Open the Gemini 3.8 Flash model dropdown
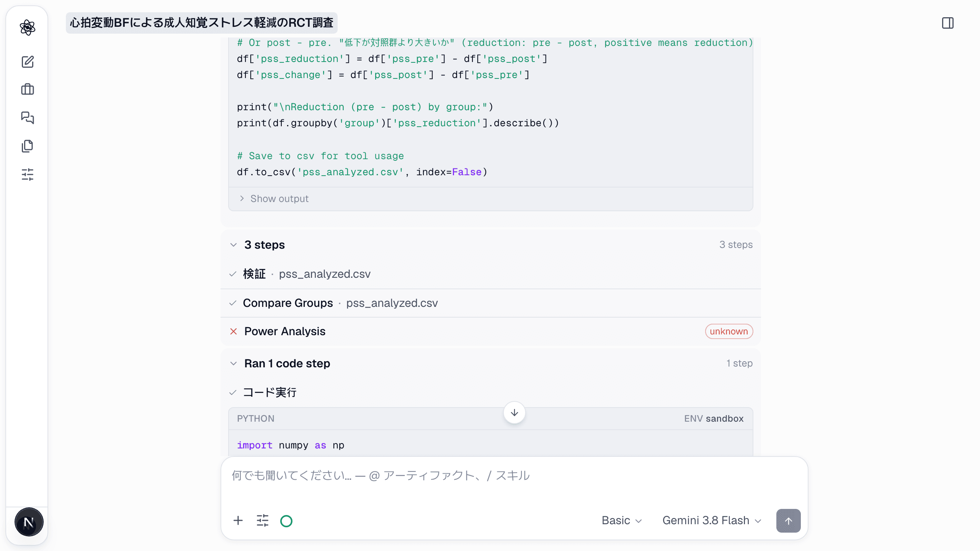This screenshot has height=551, width=980. (x=712, y=520)
